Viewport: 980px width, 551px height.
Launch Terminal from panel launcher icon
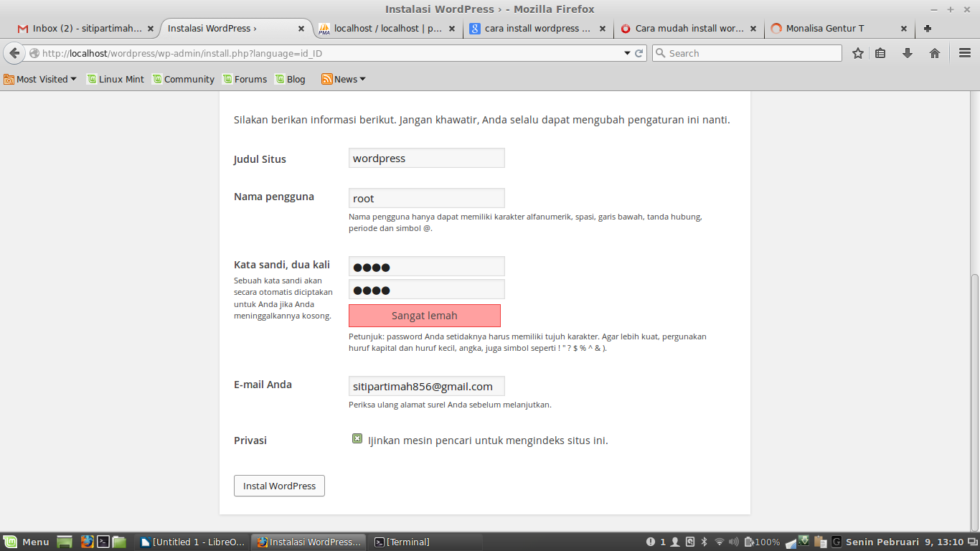[103, 542]
